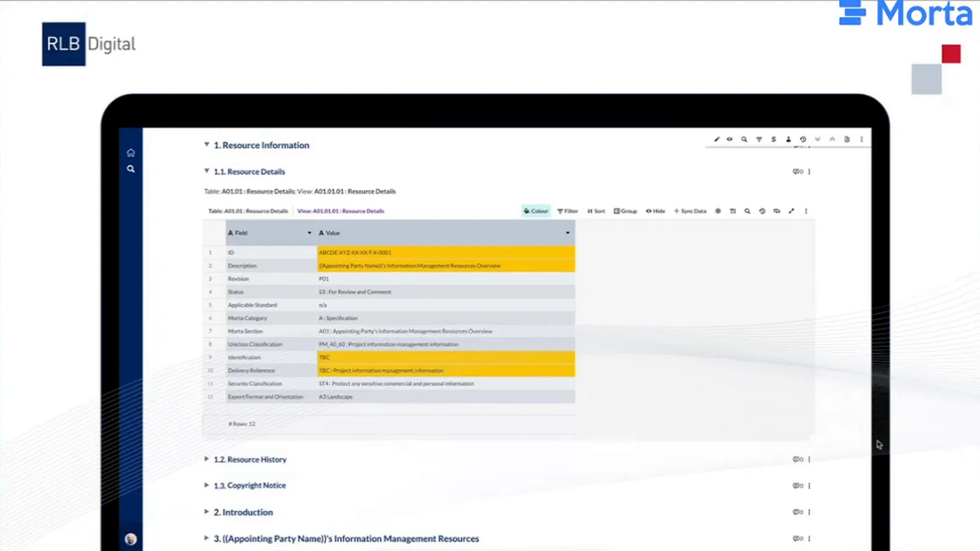Open the table Sort button

596,211
